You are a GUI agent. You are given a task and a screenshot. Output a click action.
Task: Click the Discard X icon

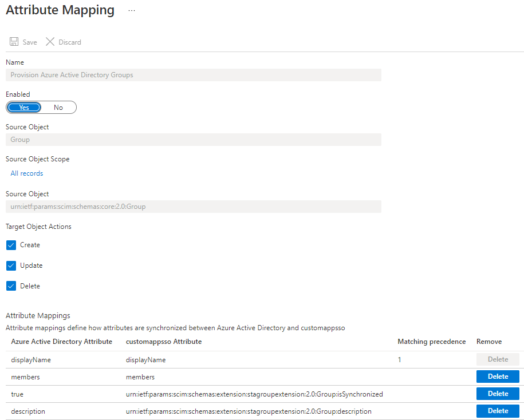click(x=50, y=42)
